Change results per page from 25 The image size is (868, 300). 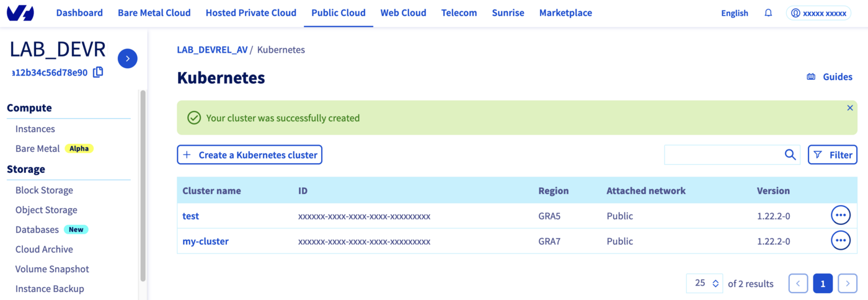pos(704,283)
